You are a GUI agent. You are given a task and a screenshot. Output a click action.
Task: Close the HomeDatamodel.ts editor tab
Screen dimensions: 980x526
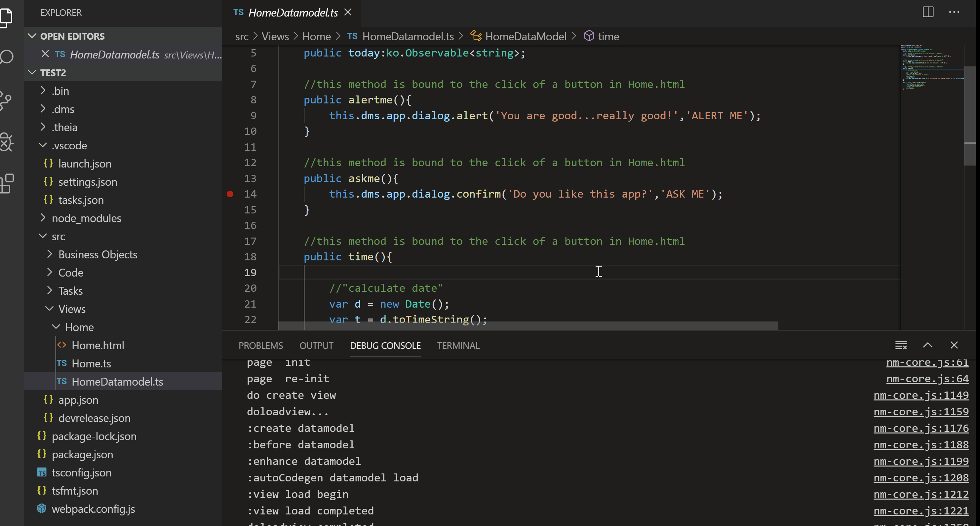pos(348,12)
